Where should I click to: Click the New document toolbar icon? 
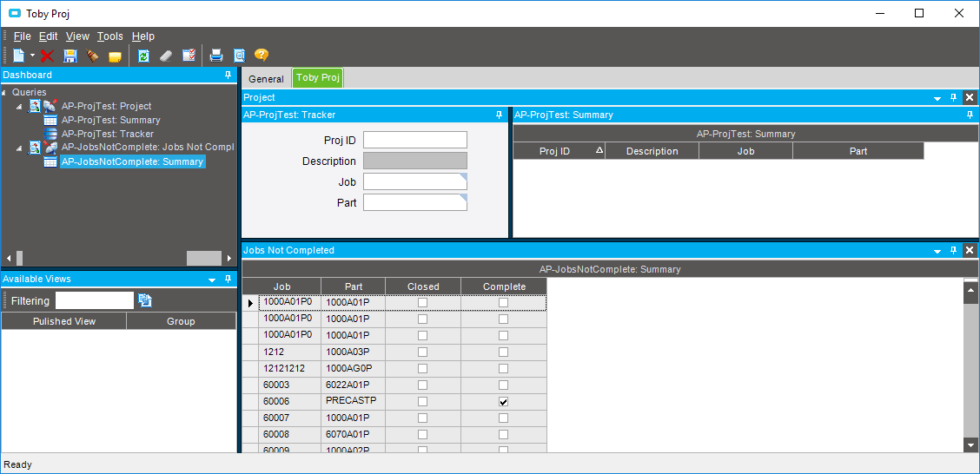[18, 56]
